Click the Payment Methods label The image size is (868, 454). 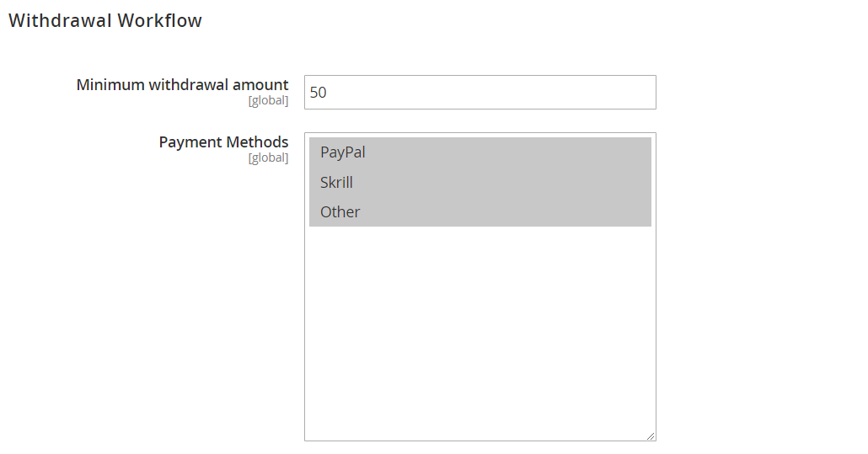[x=223, y=142]
